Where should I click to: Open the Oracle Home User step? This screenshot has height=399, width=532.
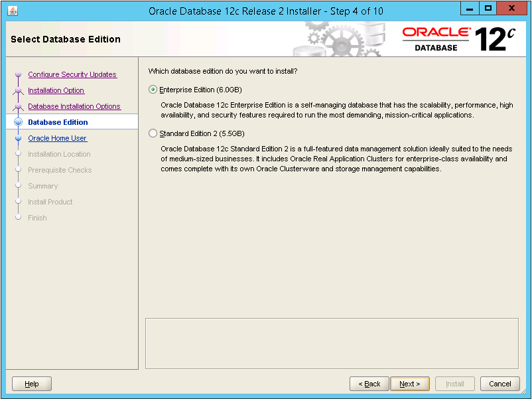(x=57, y=139)
